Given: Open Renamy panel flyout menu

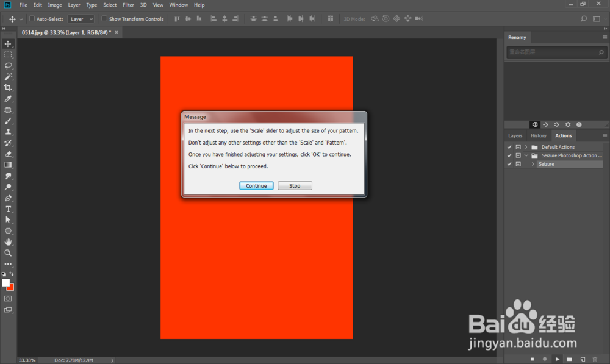Looking at the screenshot, I should click(x=605, y=37).
